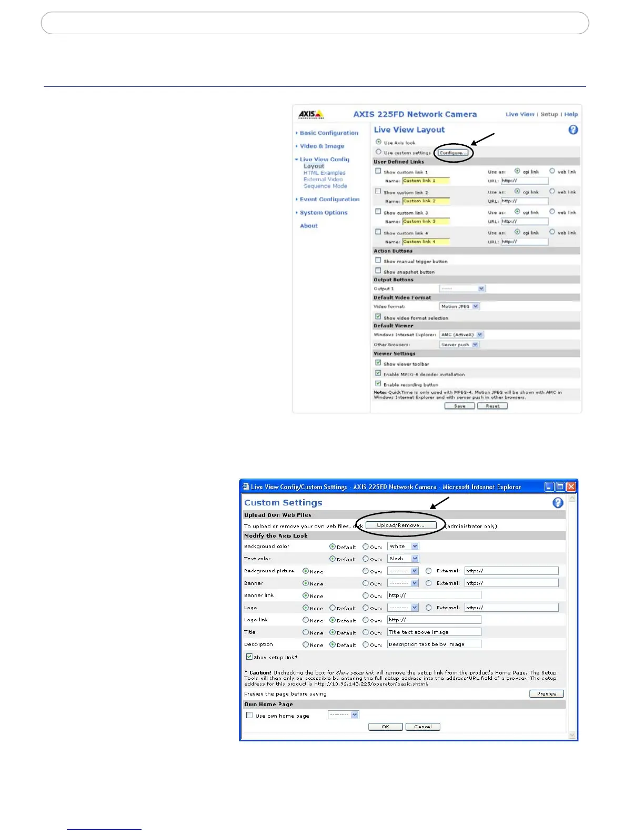Expand Basic Configuration menu
Viewport: 644px width, 834px height.
coord(329,133)
